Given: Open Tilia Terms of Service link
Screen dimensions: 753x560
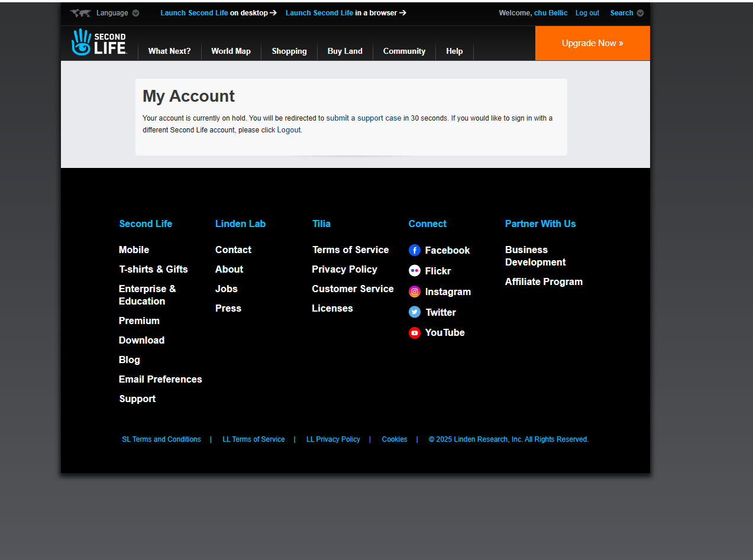Looking at the screenshot, I should pyautogui.click(x=350, y=250).
